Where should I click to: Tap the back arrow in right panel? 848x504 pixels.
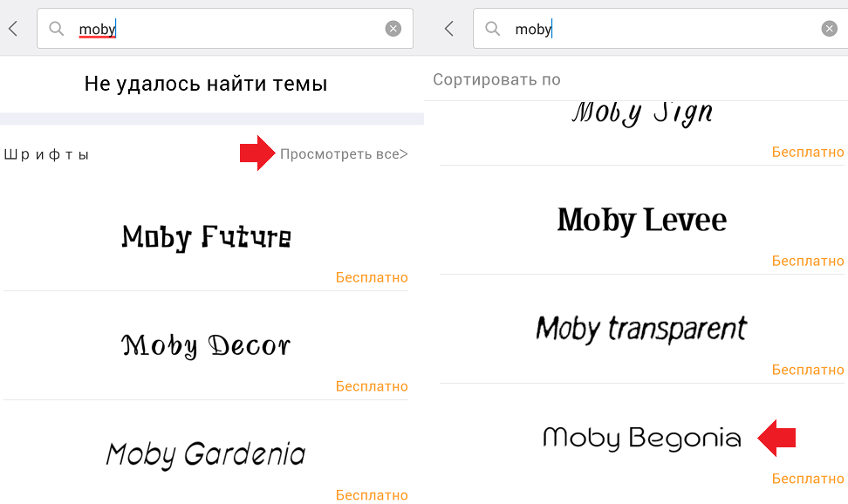[x=449, y=29]
